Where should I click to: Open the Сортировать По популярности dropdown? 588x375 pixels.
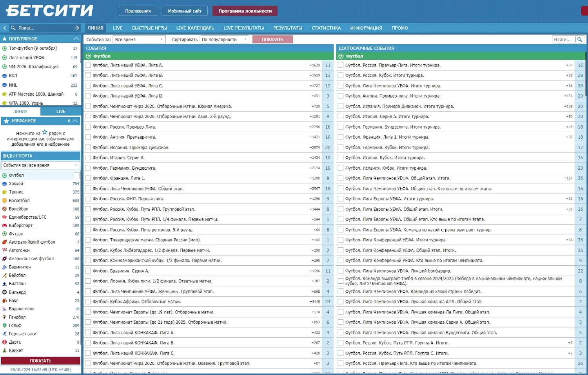(x=224, y=40)
